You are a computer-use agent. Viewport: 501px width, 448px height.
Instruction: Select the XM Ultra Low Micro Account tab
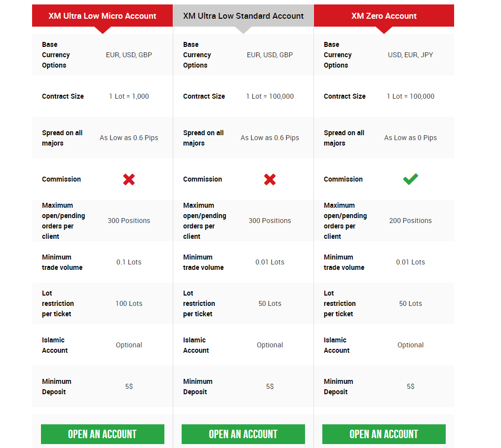tap(102, 16)
